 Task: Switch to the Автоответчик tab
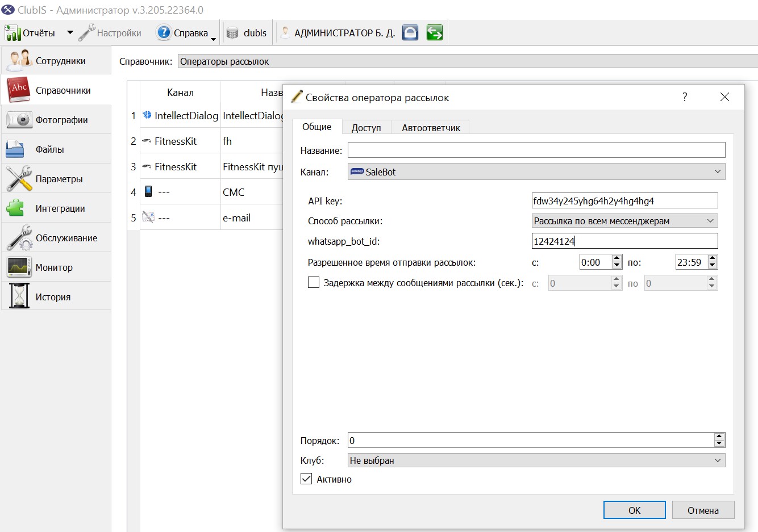(431, 128)
